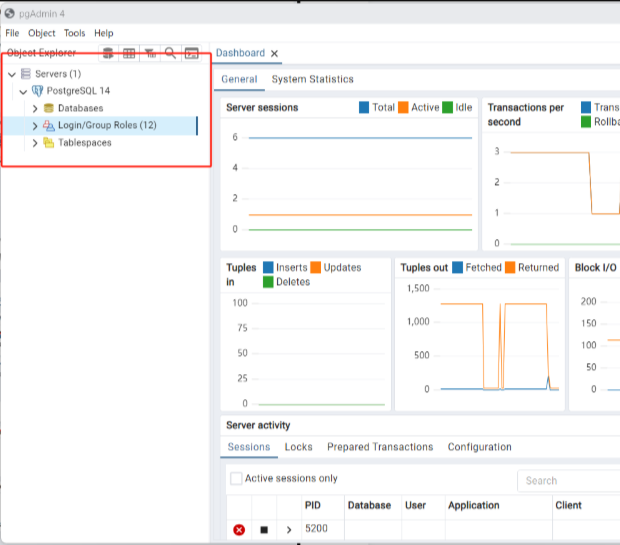
Task: Click the PostgreSQL 14 elephant server icon
Action: coord(38,91)
